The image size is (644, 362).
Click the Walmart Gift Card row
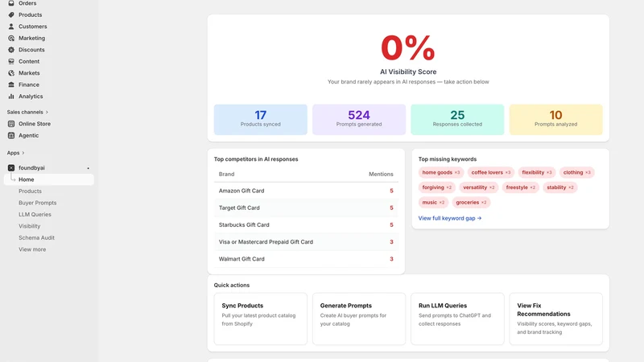click(306, 259)
